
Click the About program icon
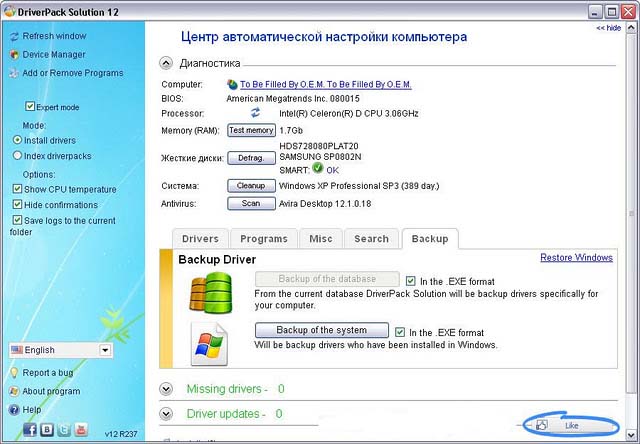click(14, 391)
